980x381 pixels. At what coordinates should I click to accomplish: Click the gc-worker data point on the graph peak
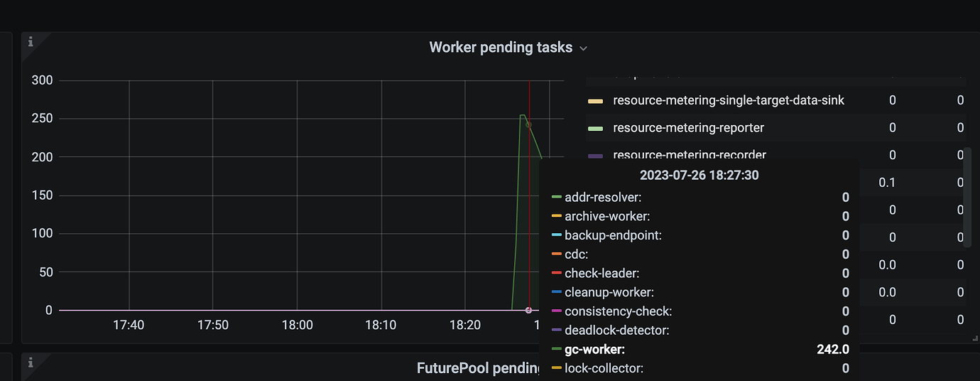(x=528, y=124)
